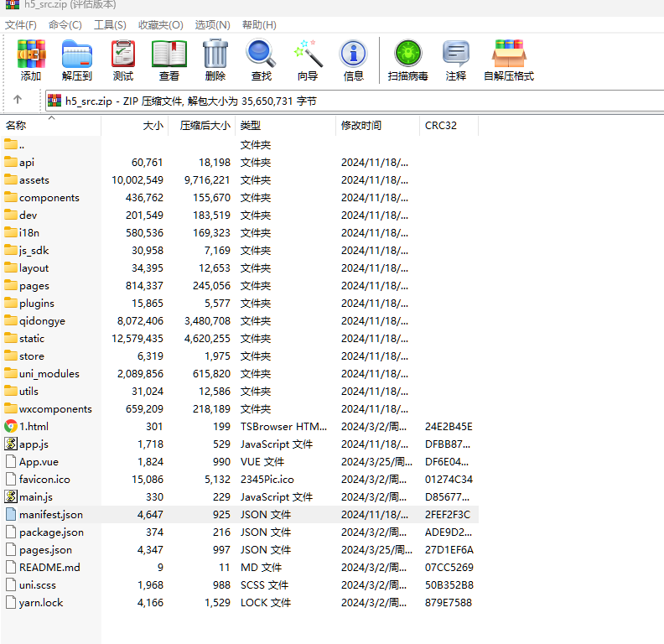Viewport: 664px width, 644px height.
Task: Go up one level with arrow button
Action: (18, 101)
